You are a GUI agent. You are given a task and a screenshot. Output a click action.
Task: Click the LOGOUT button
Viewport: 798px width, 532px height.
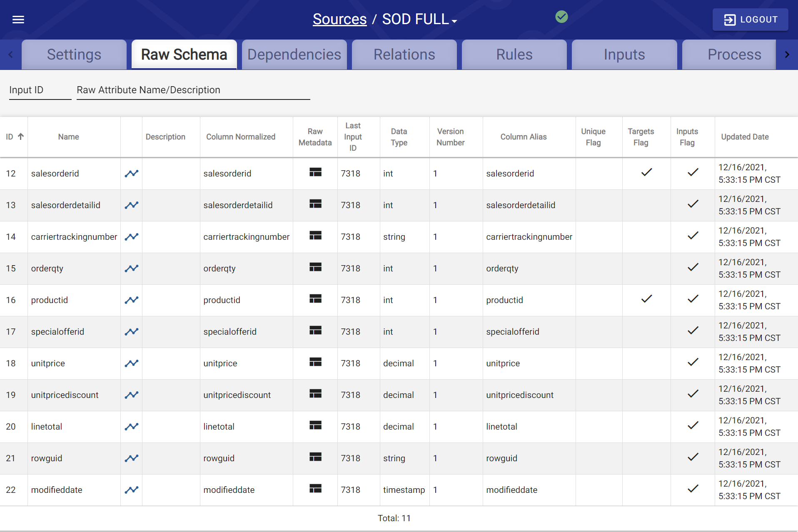[x=750, y=19]
